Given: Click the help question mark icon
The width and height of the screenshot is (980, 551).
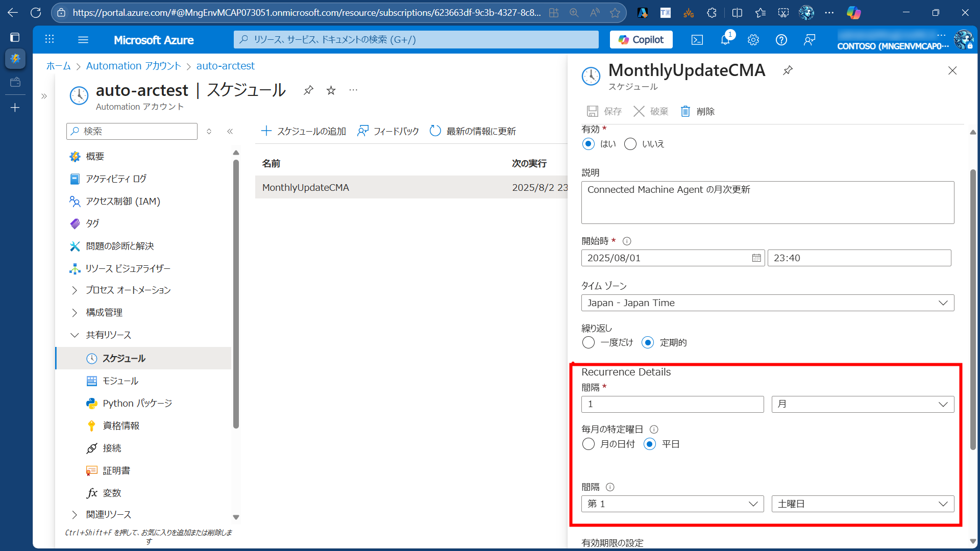Looking at the screenshot, I should 781,40.
